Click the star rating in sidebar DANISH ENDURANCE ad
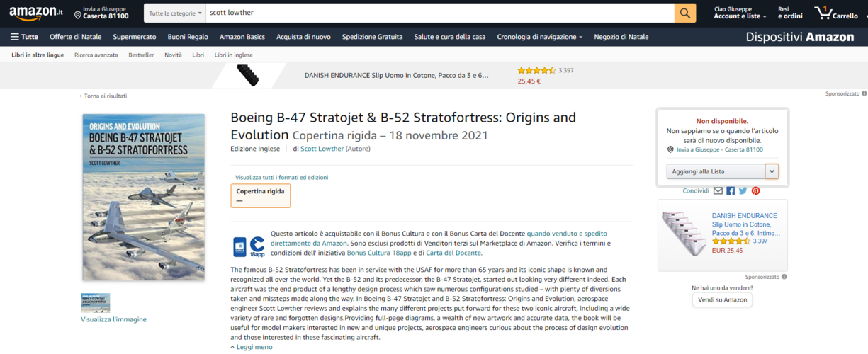 (731, 241)
